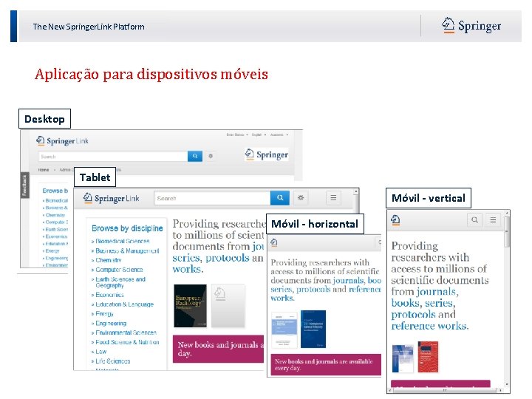Select Computer Science discipline in Tablet view
Image resolution: width=532 pixels, height=399 pixels.
[x=119, y=270]
